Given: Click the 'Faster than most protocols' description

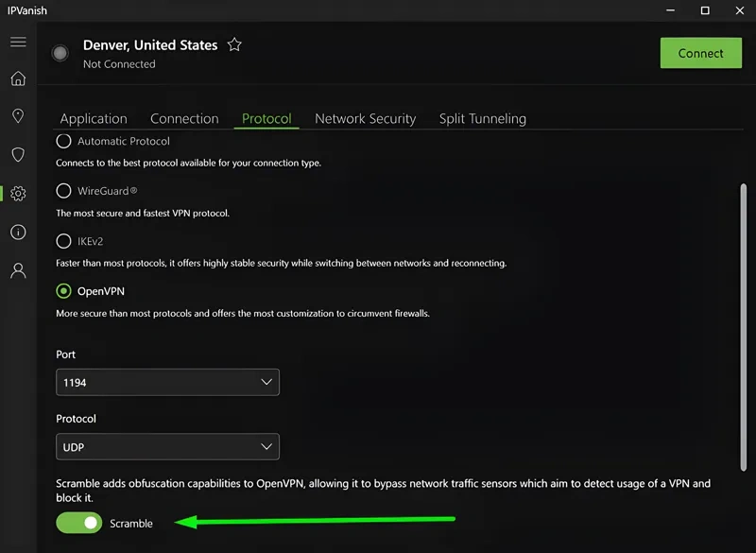Looking at the screenshot, I should (281, 263).
